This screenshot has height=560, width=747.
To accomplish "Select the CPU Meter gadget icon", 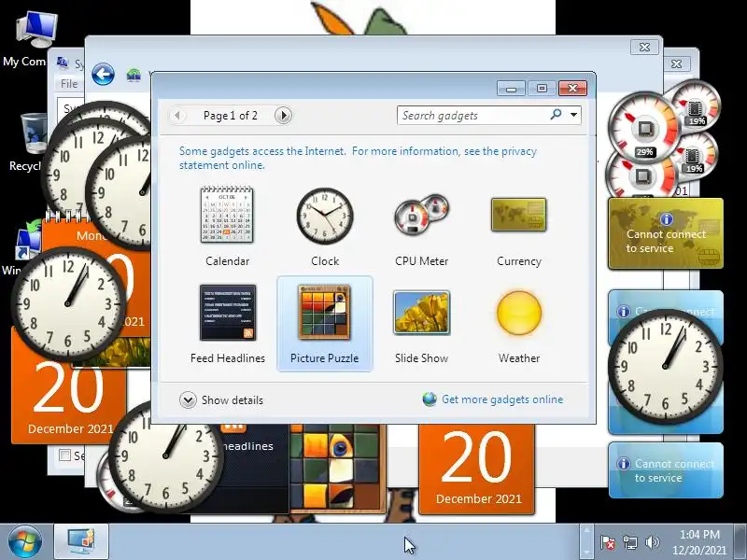I will (422, 214).
